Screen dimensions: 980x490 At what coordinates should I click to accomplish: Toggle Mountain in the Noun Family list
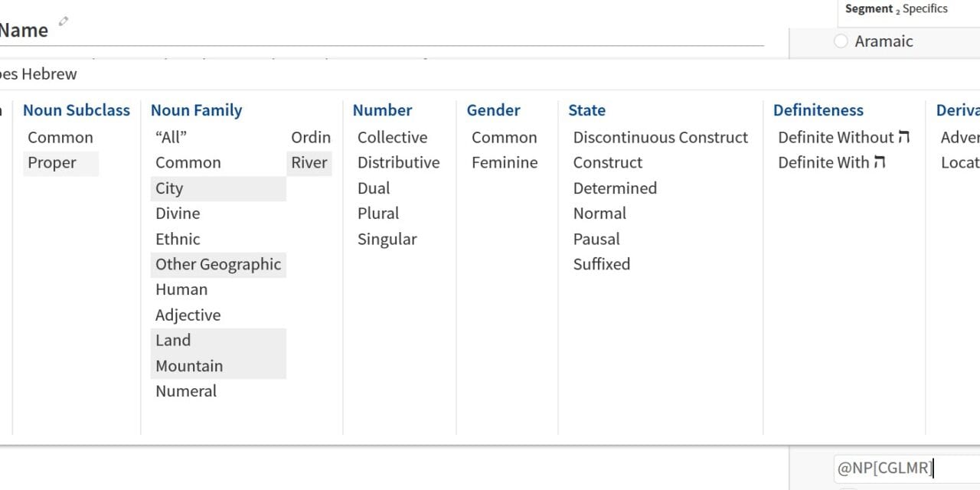click(x=189, y=366)
